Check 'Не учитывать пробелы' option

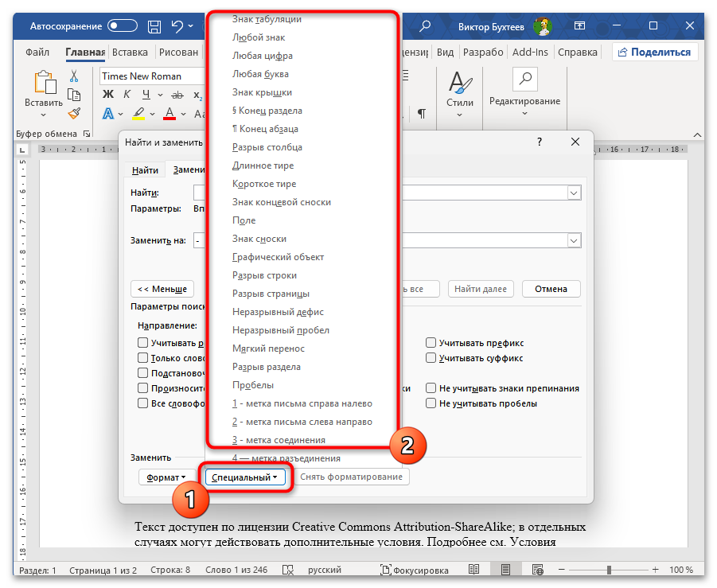[431, 403]
